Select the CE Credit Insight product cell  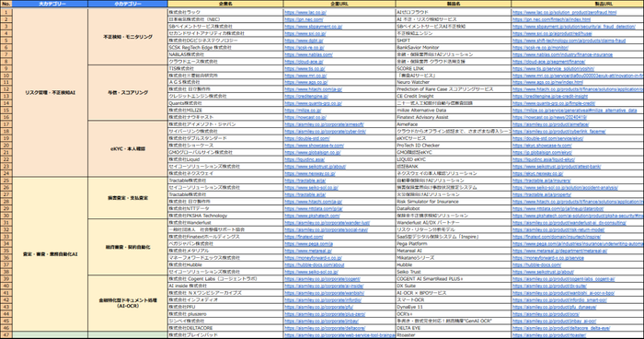[454, 97]
